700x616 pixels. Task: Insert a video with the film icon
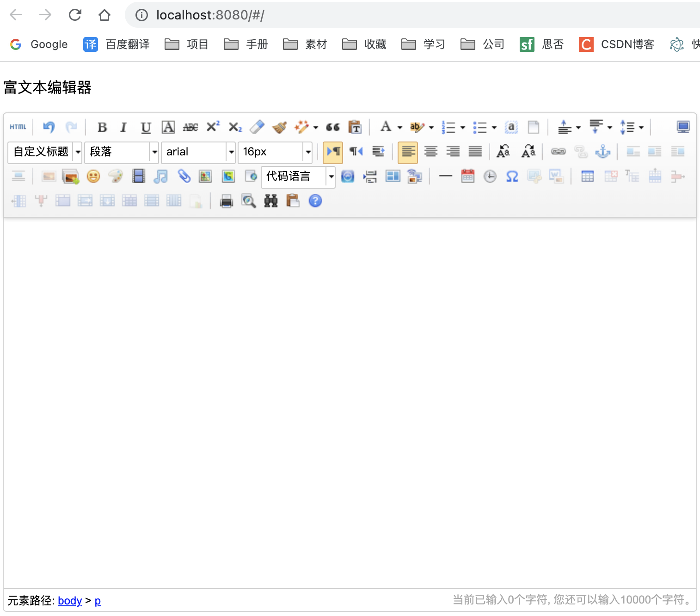point(138,176)
